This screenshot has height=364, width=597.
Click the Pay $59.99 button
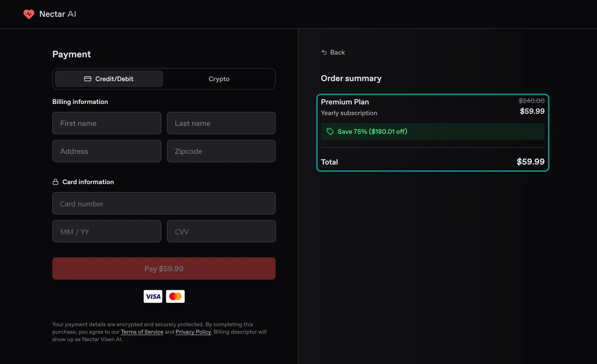(x=164, y=268)
